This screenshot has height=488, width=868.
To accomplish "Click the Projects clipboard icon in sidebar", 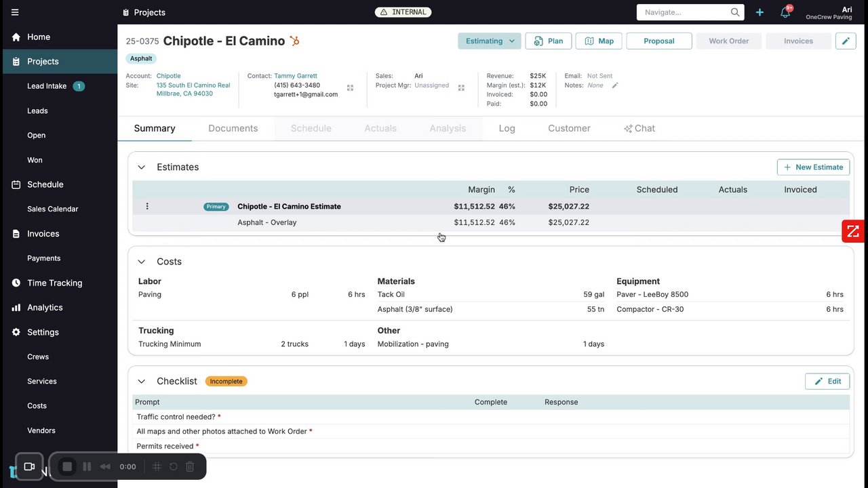I will [x=16, y=62].
